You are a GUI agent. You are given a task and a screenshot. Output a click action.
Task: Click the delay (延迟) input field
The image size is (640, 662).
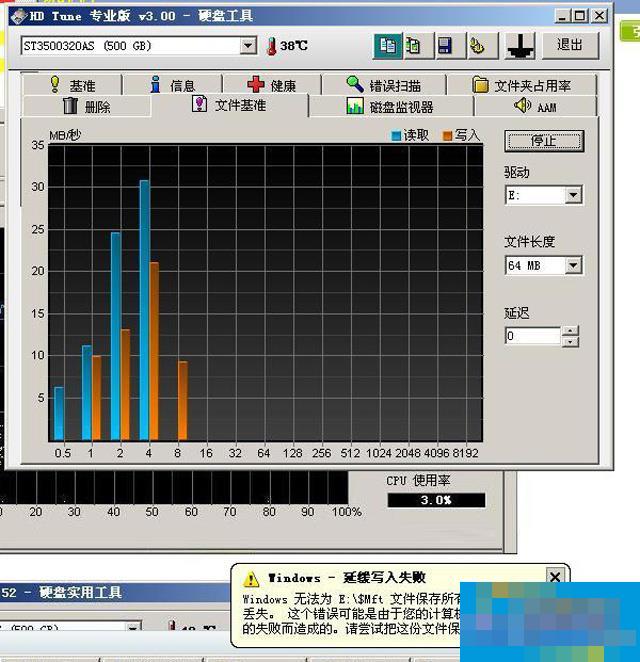[533, 336]
